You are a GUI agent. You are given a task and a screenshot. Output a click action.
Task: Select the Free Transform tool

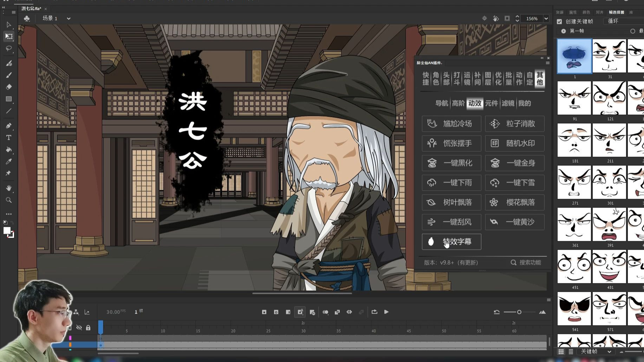pyautogui.click(x=9, y=37)
